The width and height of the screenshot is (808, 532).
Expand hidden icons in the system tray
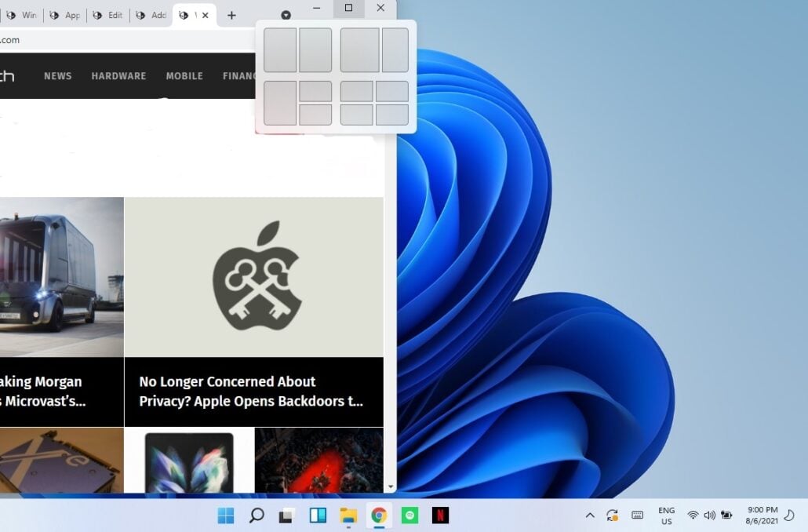click(590, 516)
